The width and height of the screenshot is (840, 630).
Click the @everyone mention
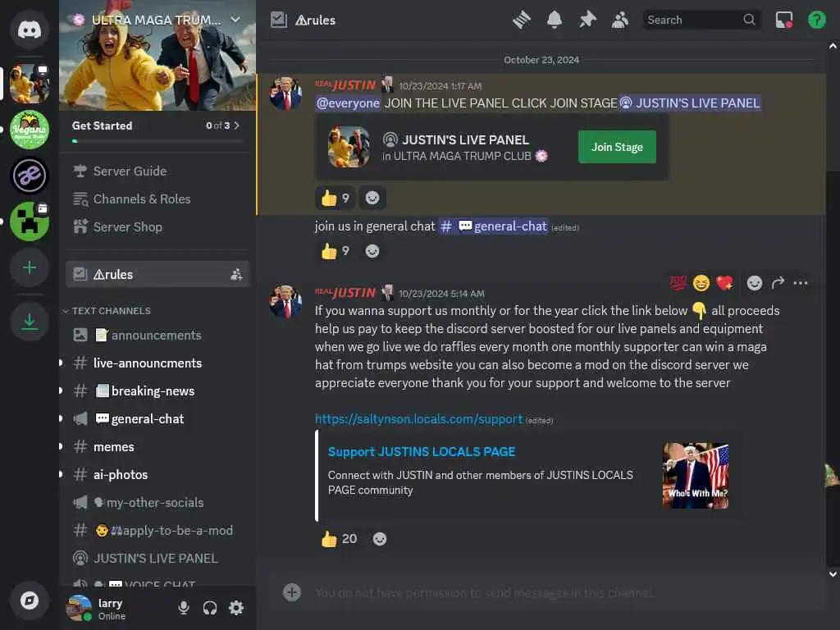tap(348, 103)
